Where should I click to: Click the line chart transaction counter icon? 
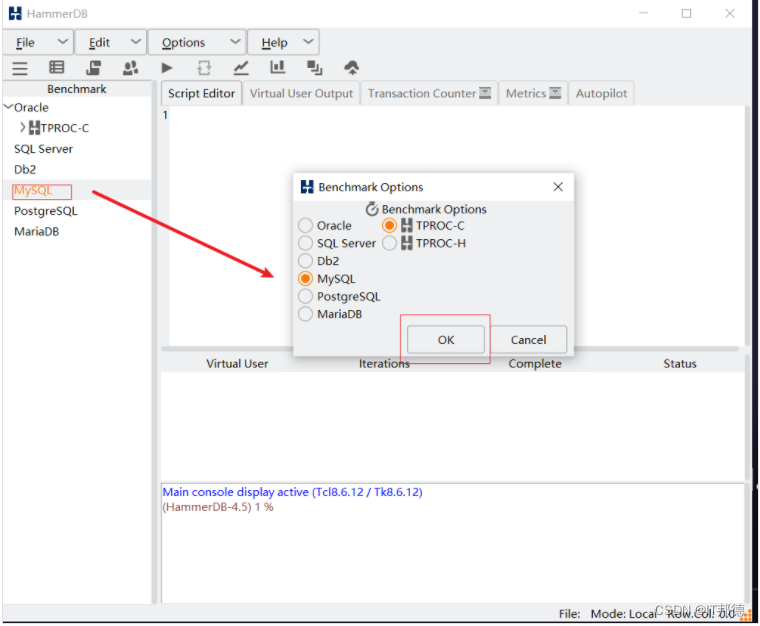241,68
